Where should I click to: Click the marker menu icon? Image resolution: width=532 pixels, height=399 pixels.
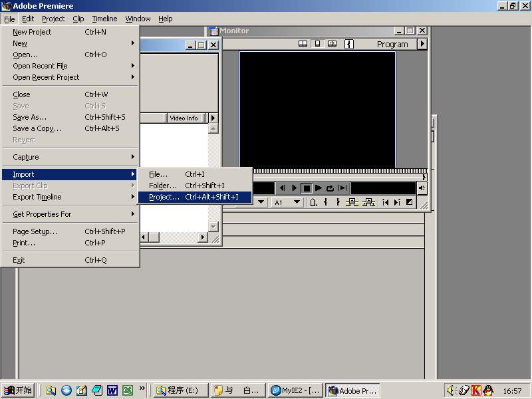(x=313, y=202)
